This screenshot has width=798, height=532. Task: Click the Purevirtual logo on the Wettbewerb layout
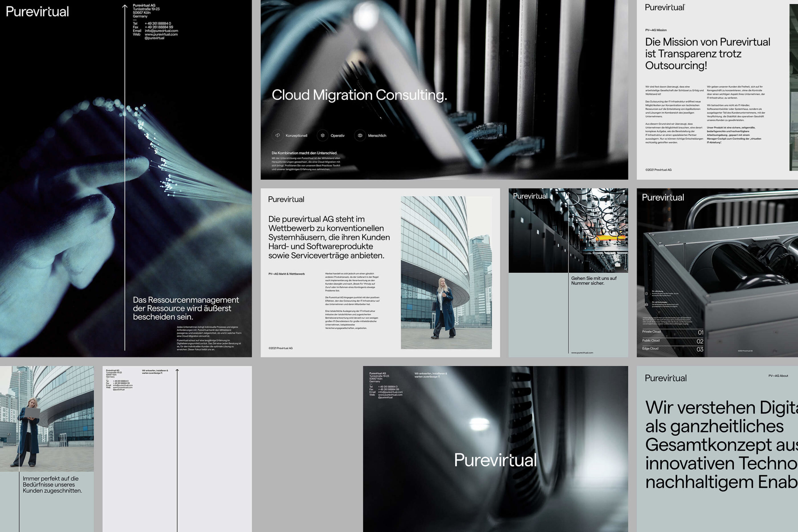[x=286, y=199]
